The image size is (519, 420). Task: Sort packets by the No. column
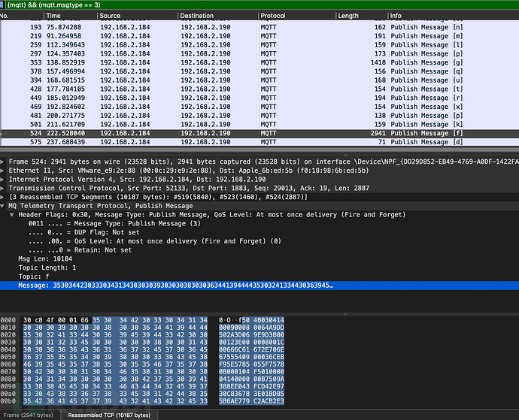tap(22, 16)
